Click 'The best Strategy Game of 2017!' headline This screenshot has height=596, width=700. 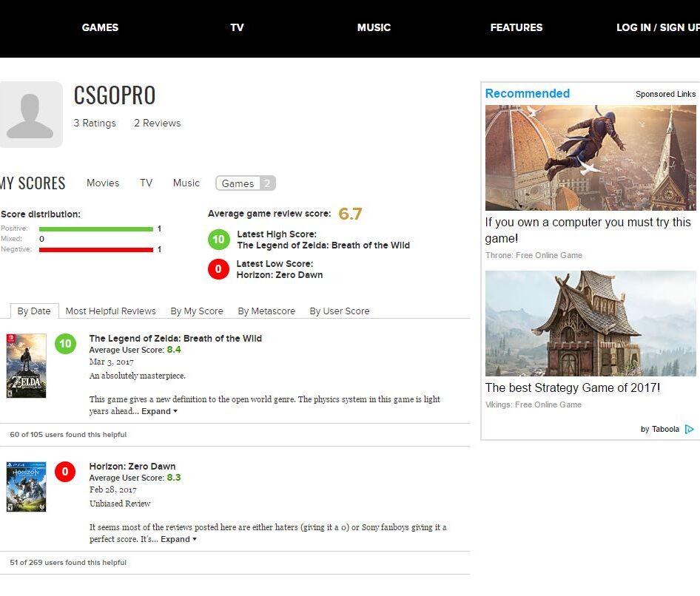coord(572,387)
